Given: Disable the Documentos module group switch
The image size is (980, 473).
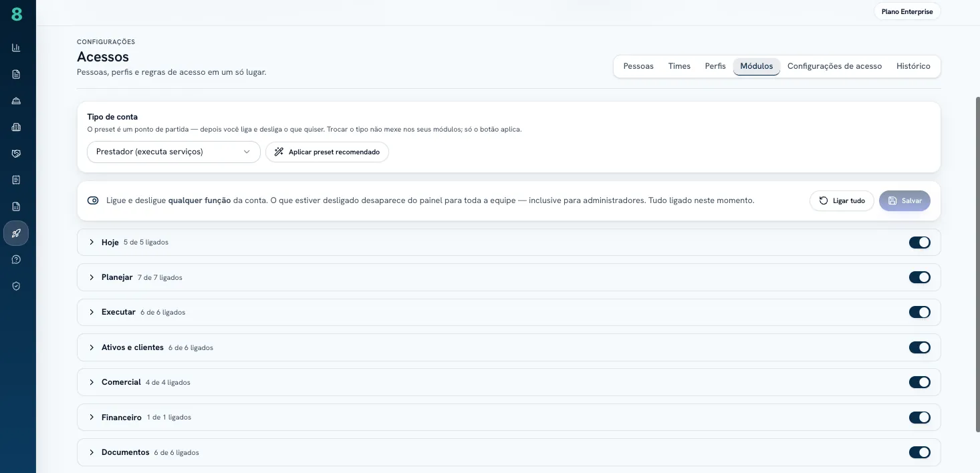Looking at the screenshot, I should pyautogui.click(x=919, y=452).
